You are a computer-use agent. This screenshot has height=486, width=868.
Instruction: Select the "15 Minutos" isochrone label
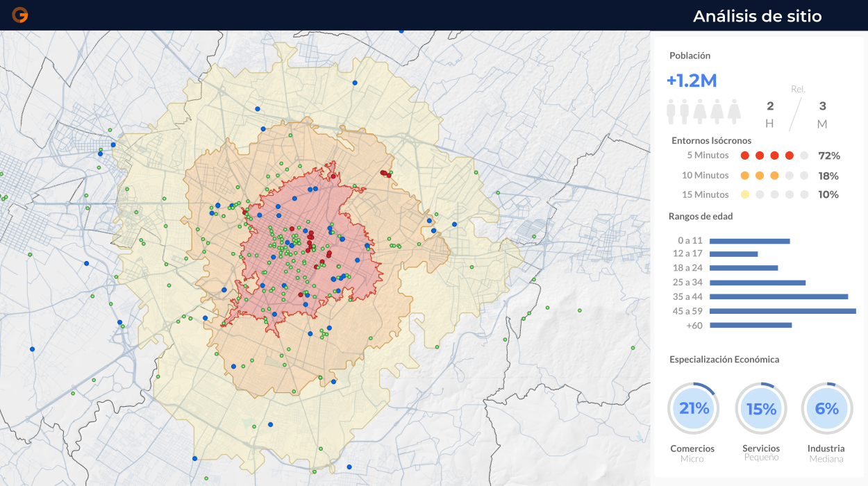coord(706,194)
